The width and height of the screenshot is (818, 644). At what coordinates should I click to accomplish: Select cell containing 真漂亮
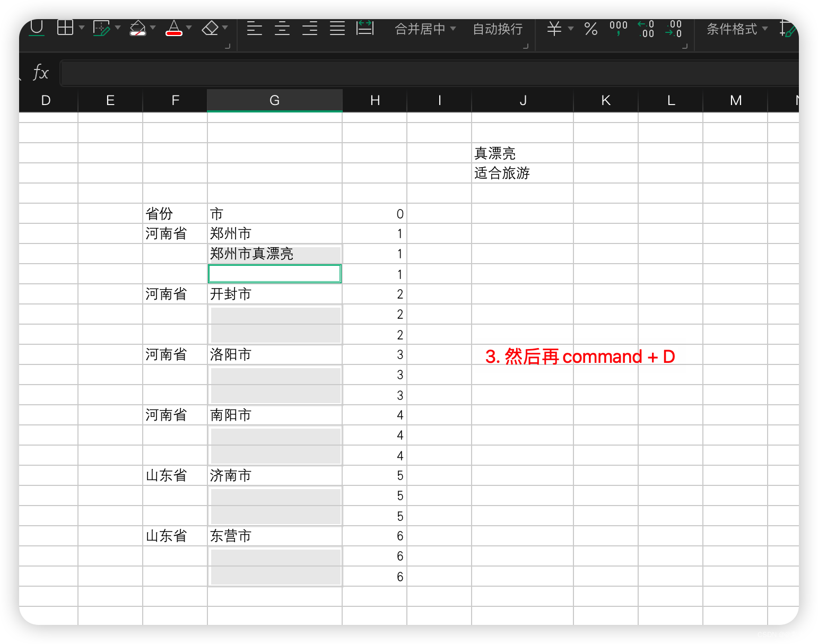523,153
